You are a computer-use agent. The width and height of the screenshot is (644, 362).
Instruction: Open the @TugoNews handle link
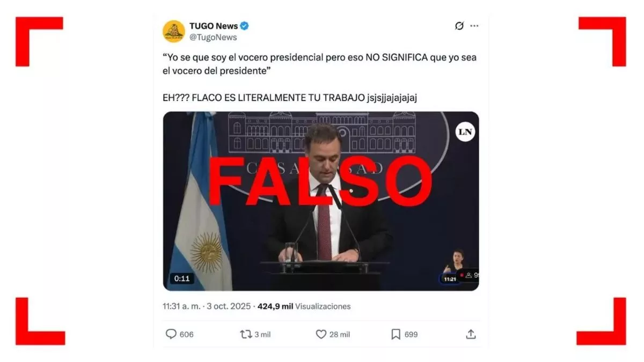point(213,38)
